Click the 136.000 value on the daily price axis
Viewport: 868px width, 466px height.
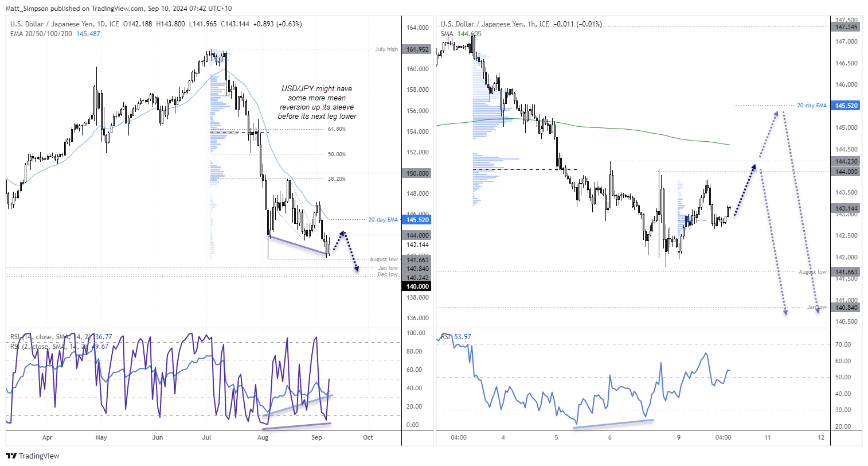click(417, 318)
